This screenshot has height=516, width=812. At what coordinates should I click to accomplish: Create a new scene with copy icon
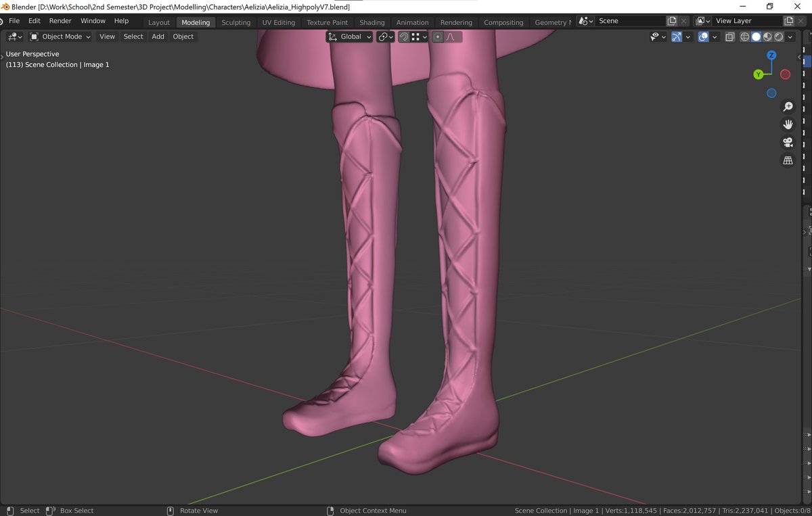672,21
